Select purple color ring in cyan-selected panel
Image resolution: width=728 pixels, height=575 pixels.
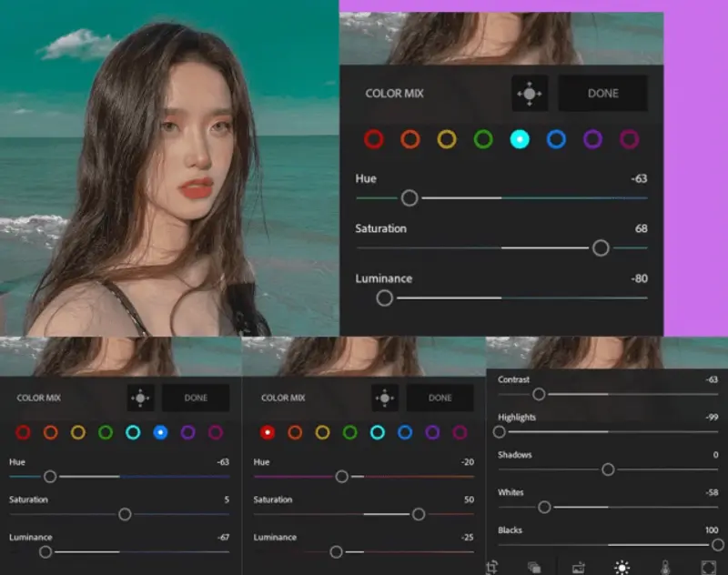click(x=593, y=139)
